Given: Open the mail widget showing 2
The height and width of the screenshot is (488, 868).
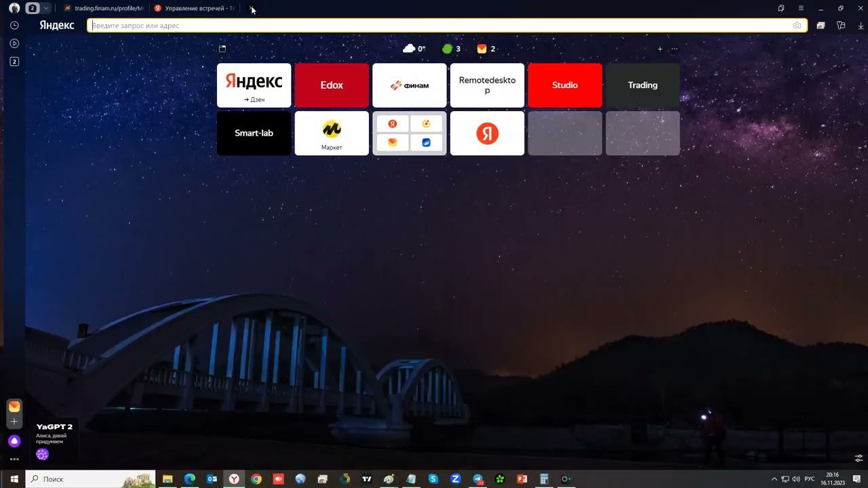Looking at the screenshot, I should click(486, 49).
